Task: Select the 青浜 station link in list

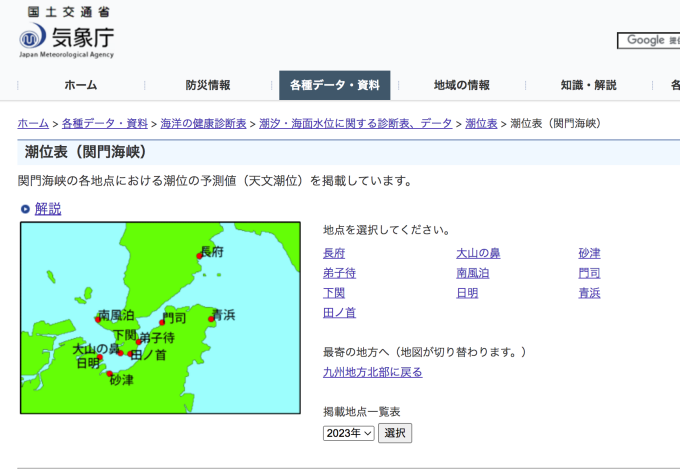Action: (x=589, y=293)
